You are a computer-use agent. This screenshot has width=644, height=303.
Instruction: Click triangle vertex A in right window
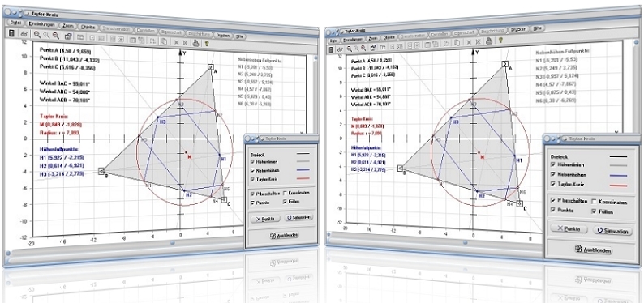click(x=504, y=64)
